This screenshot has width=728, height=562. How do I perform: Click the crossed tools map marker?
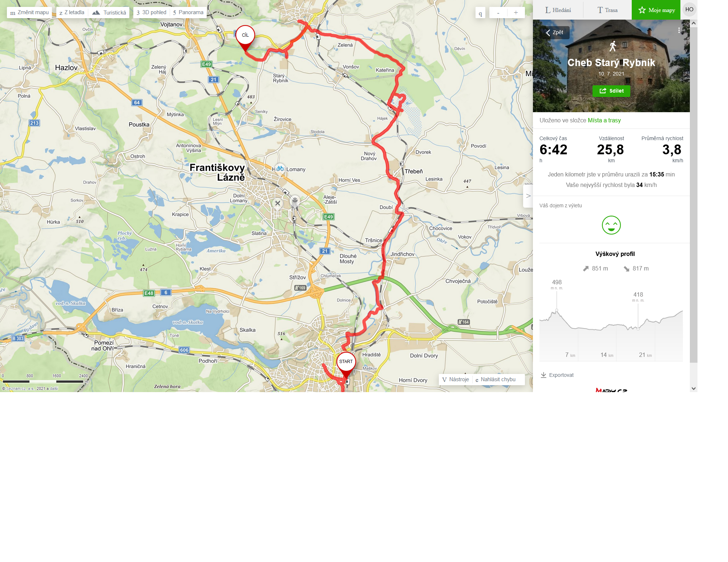(278, 203)
